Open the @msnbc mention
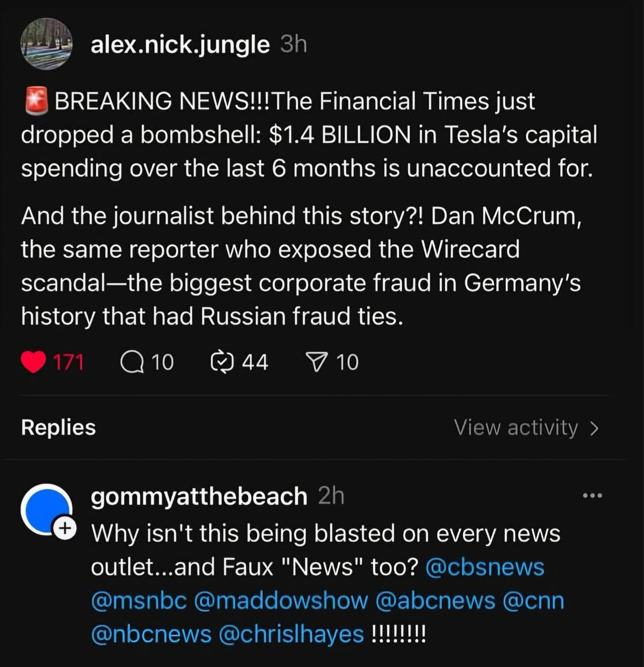 click(x=139, y=601)
